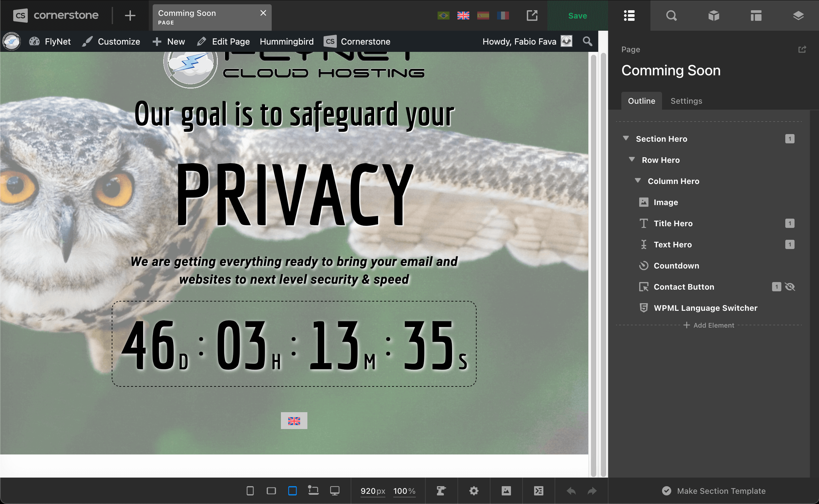The height and width of the screenshot is (504, 819).
Task: Switch to the Outline tab
Action: tap(641, 101)
